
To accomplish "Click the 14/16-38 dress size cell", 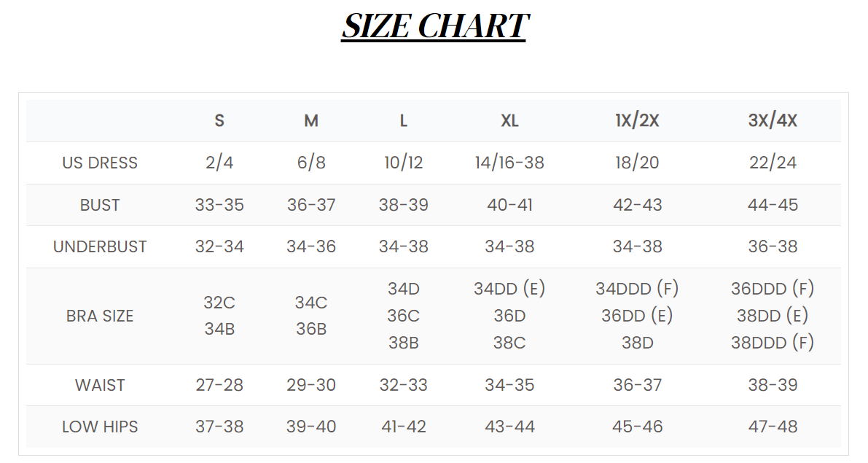I will (x=509, y=163).
